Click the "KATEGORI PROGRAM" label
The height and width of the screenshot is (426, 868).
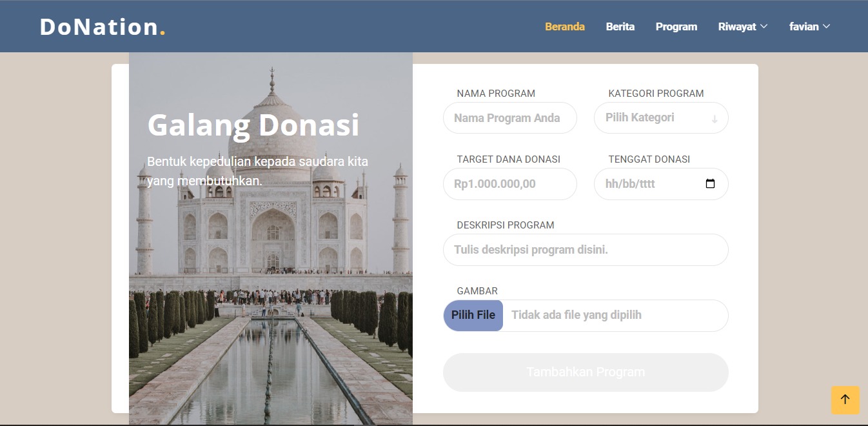tap(656, 94)
